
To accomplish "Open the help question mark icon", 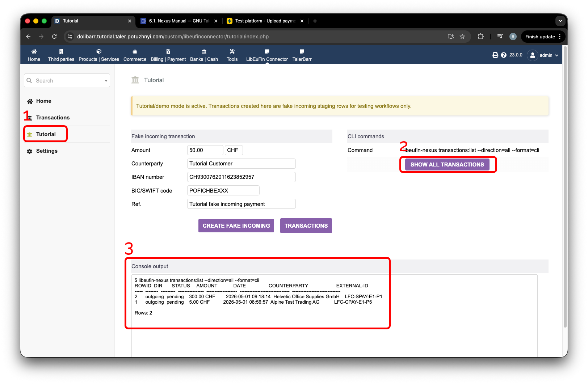I will [504, 55].
